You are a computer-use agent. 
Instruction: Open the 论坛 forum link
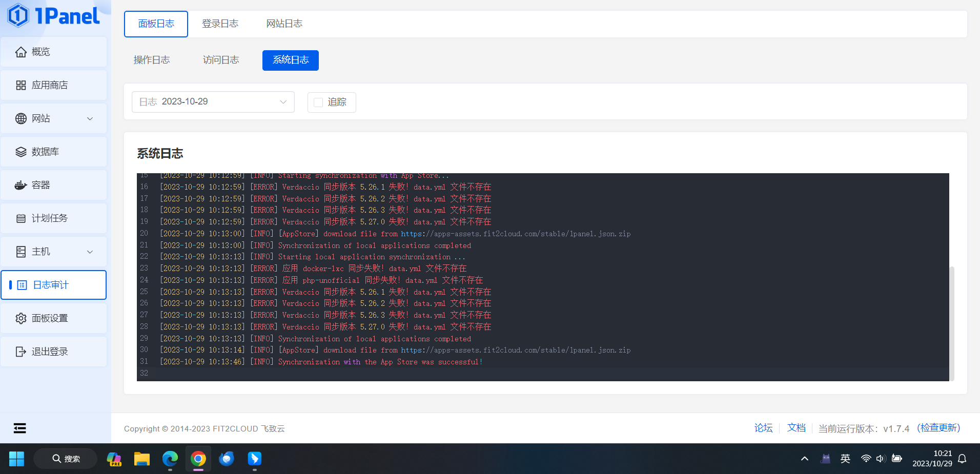click(x=763, y=428)
